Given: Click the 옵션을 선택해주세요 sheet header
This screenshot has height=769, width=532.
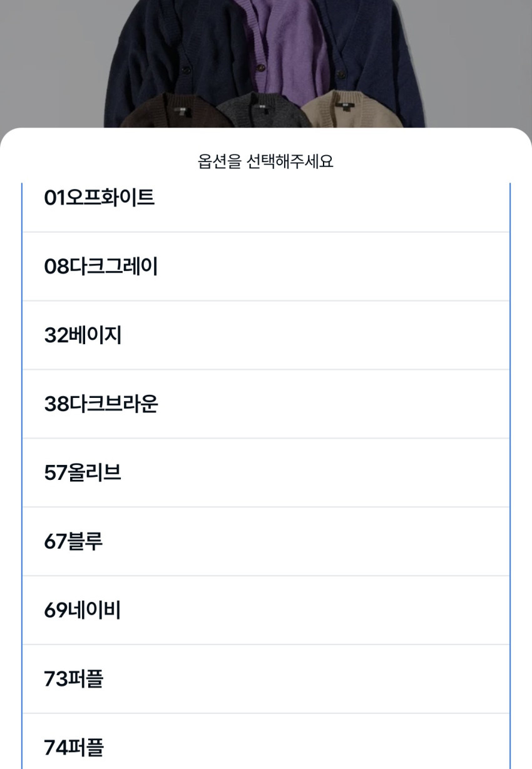Looking at the screenshot, I should pyautogui.click(x=265, y=162).
